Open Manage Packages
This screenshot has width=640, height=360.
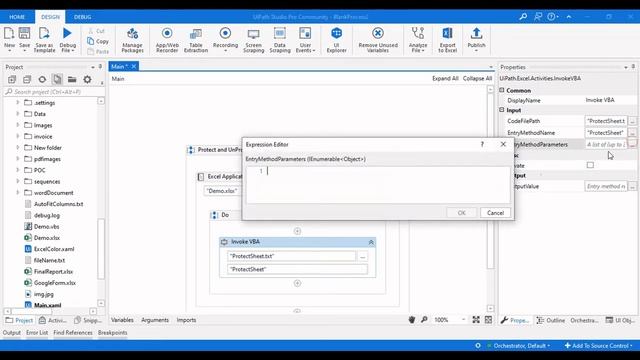[x=132, y=40]
